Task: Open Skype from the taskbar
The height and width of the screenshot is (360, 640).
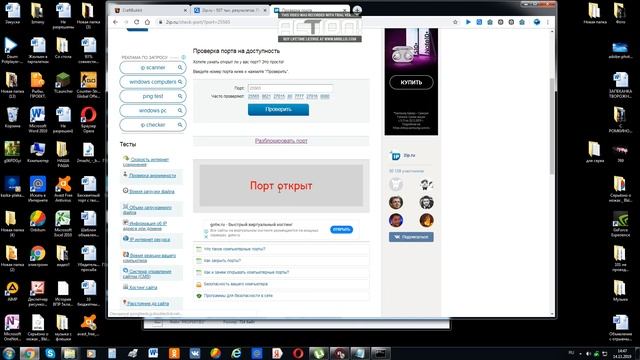Action: tap(50, 353)
